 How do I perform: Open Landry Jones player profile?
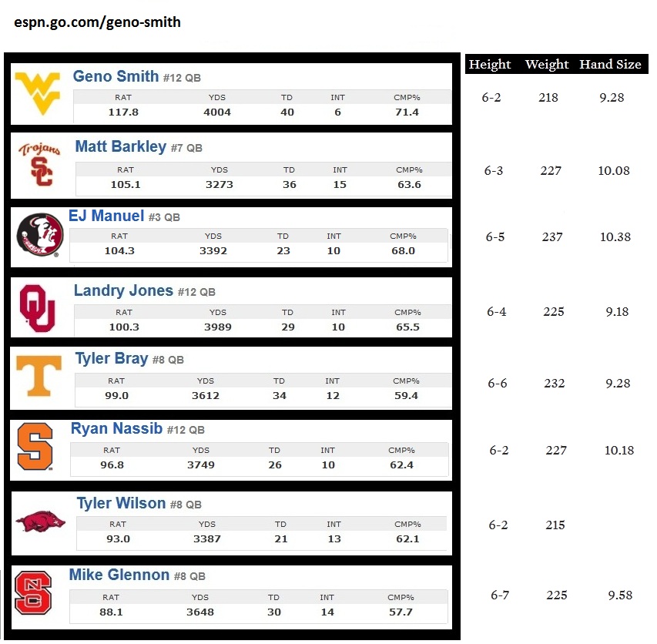point(123,290)
